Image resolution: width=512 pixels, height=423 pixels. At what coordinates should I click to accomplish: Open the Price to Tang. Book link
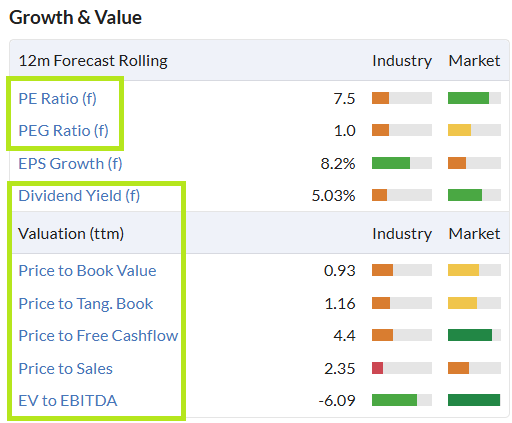(x=86, y=304)
